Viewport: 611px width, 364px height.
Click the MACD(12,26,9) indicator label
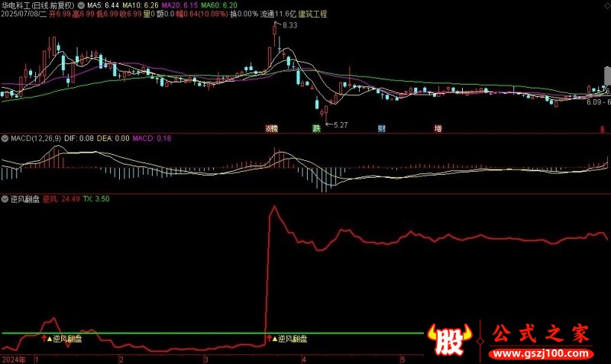[x=36, y=138]
